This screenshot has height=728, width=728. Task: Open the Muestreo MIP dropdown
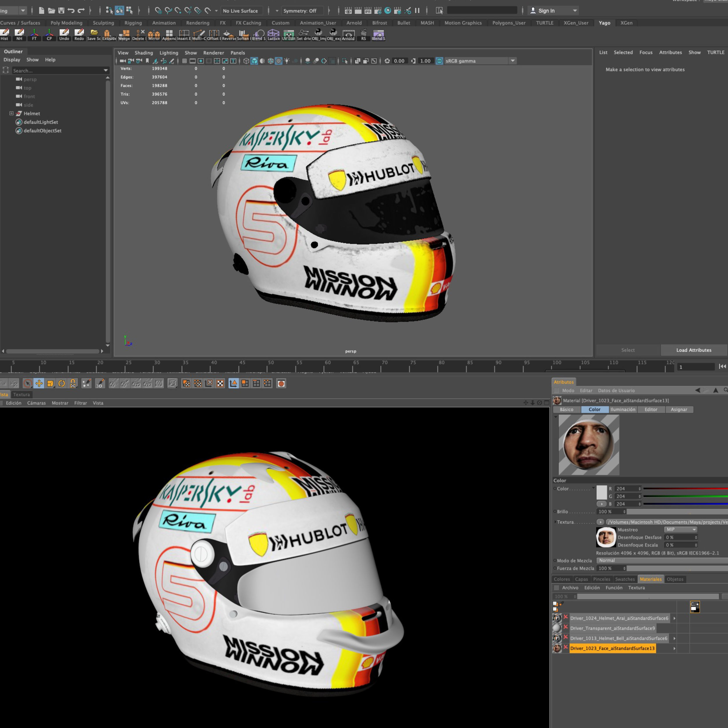click(x=681, y=529)
